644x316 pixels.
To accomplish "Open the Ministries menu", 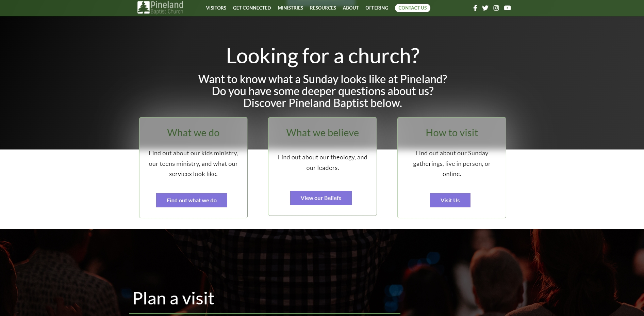I will (290, 8).
